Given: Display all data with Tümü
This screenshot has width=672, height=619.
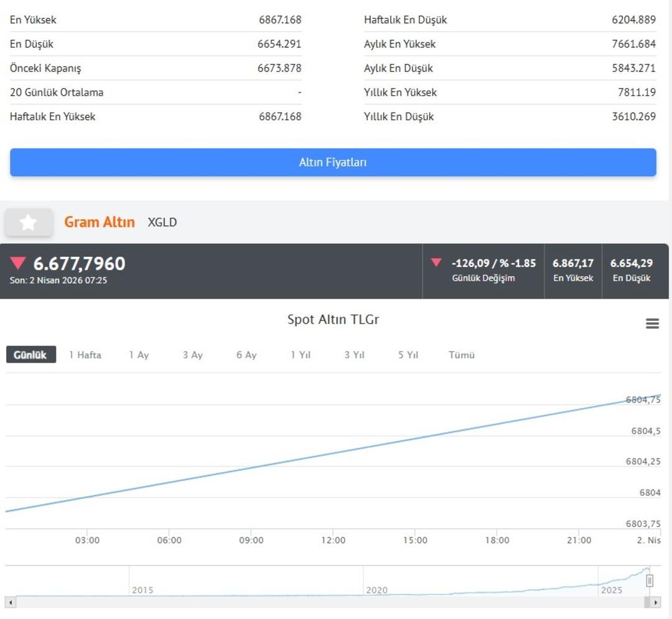Looking at the screenshot, I should coord(462,355).
